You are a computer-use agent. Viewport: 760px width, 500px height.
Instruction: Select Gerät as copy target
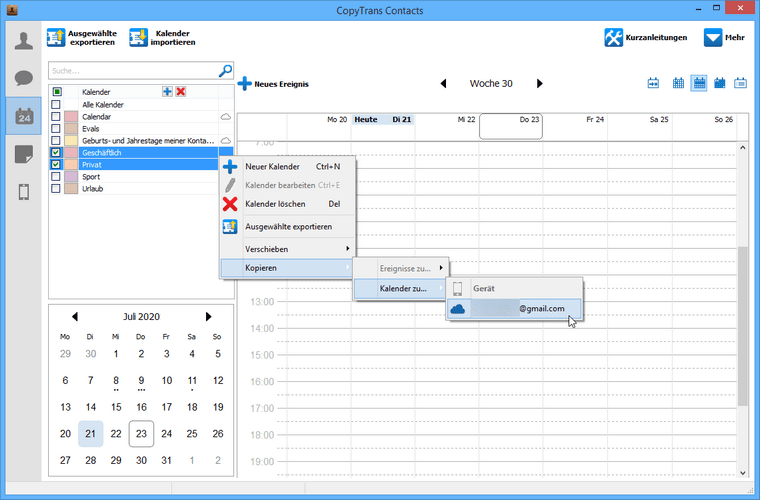[x=514, y=289]
